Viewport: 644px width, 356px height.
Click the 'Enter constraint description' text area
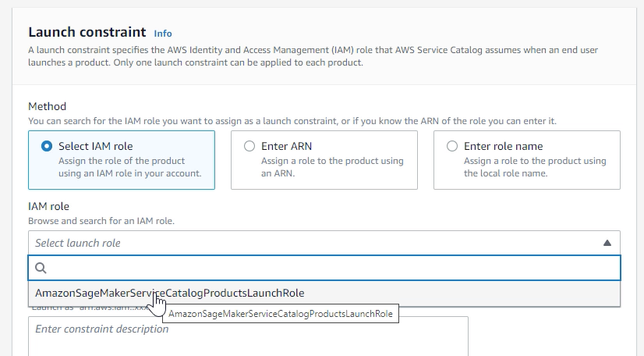click(x=248, y=336)
